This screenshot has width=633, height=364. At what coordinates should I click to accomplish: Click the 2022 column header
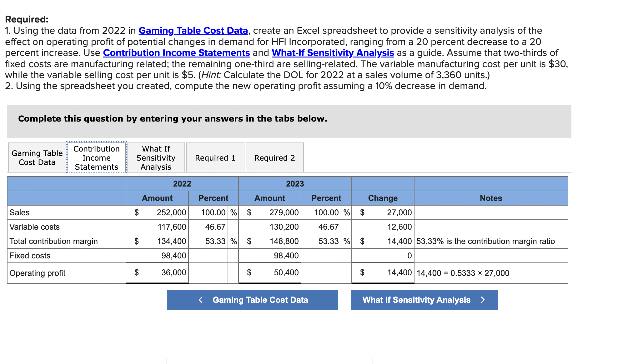tap(182, 184)
